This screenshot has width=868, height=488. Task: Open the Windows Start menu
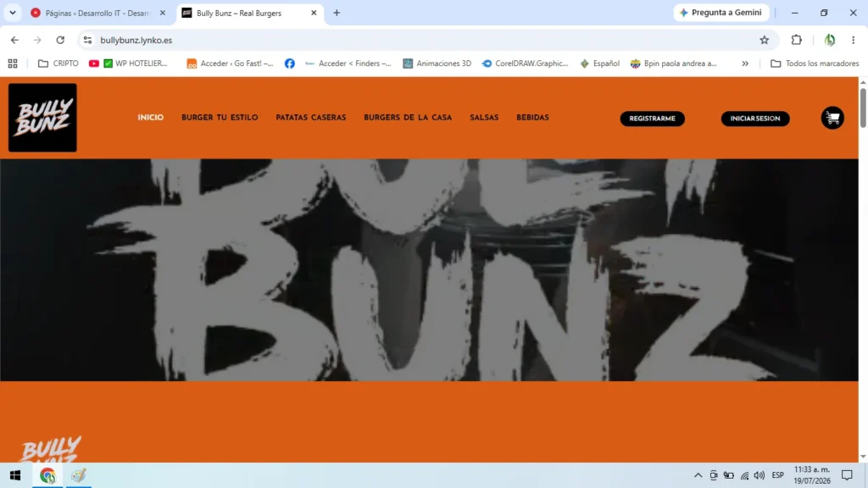point(15,475)
